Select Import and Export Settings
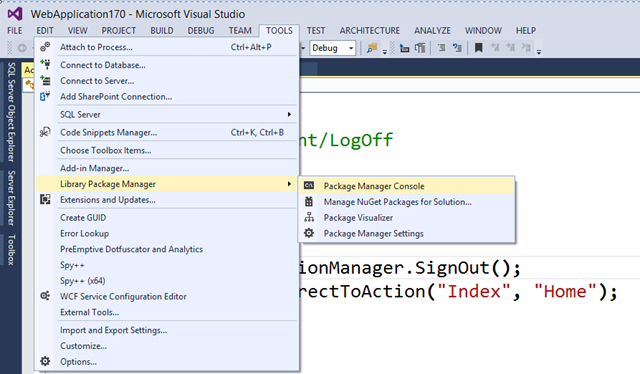 (x=167, y=330)
